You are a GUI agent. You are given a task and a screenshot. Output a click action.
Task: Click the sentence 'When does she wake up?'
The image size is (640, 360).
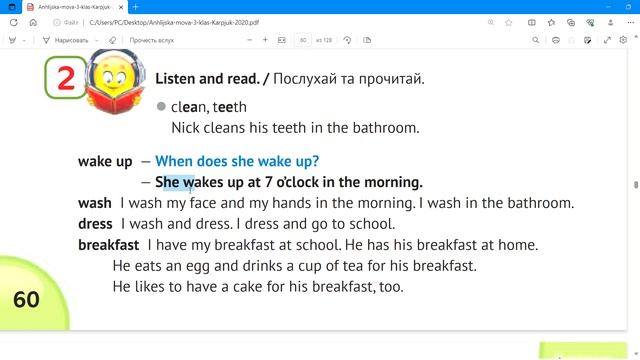[237, 161]
